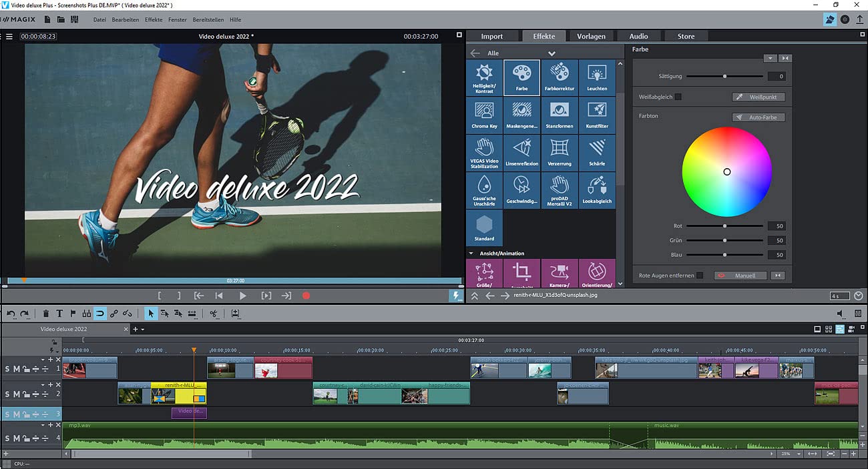Image resolution: width=868 pixels, height=469 pixels.
Task: Start playback with the play button
Action: [x=242, y=296]
